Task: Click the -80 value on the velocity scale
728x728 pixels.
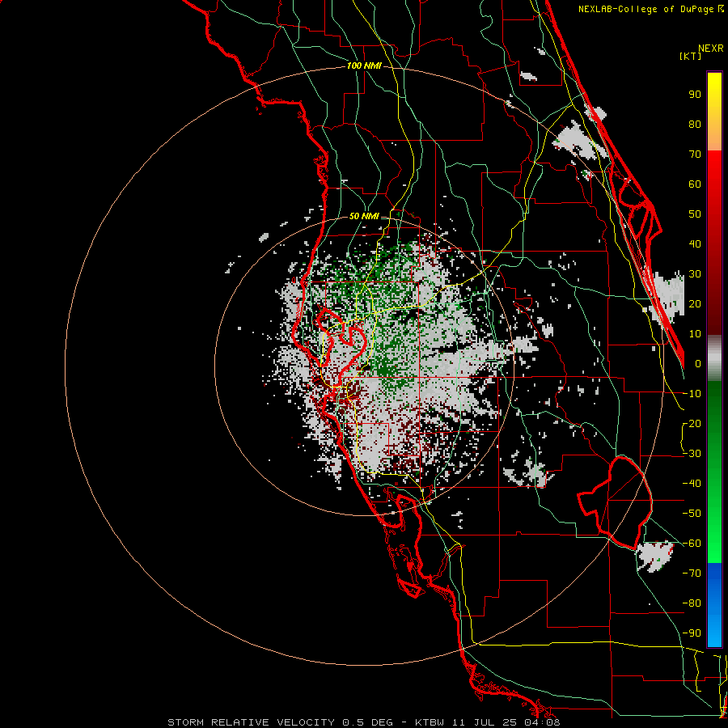Action: coord(692,603)
